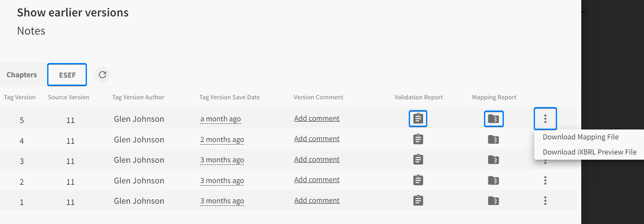
Task: Click the refresh icon beside the ESEF tab
Action: (x=103, y=75)
